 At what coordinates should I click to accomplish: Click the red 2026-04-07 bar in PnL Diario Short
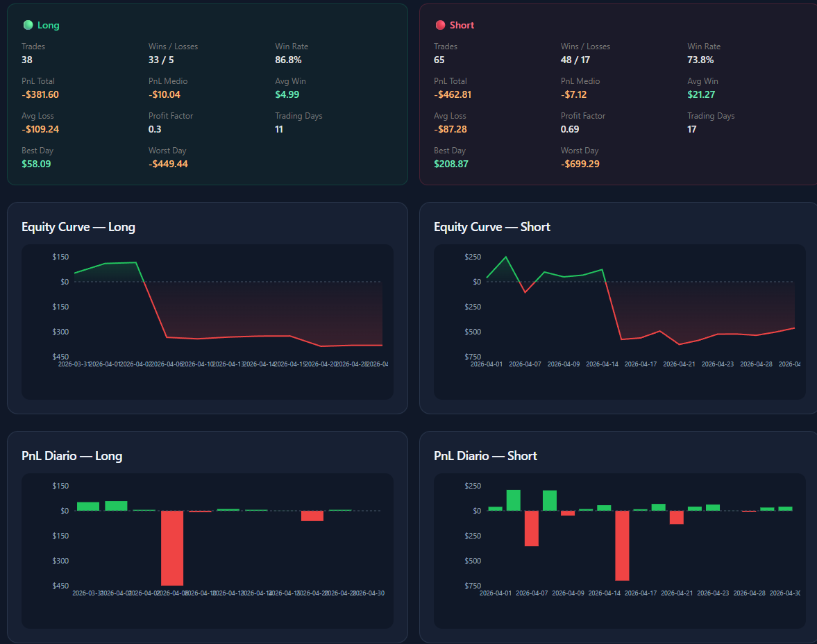532,528
